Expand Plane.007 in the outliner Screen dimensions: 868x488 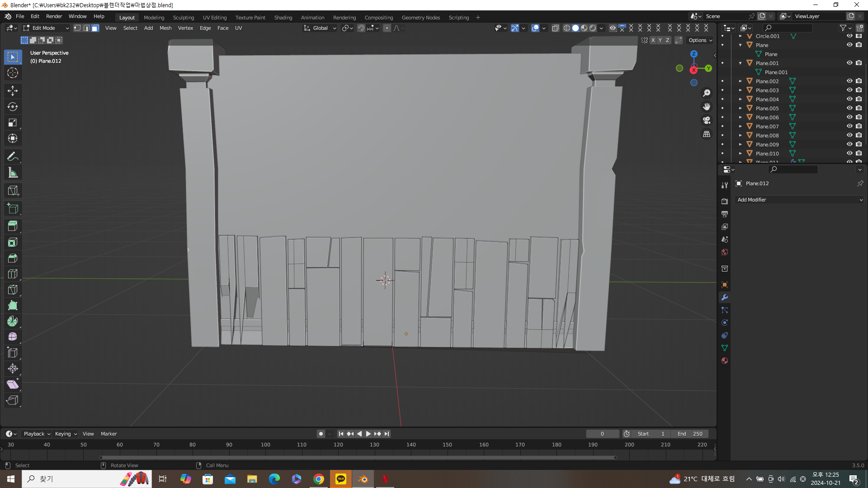[741, 127]
